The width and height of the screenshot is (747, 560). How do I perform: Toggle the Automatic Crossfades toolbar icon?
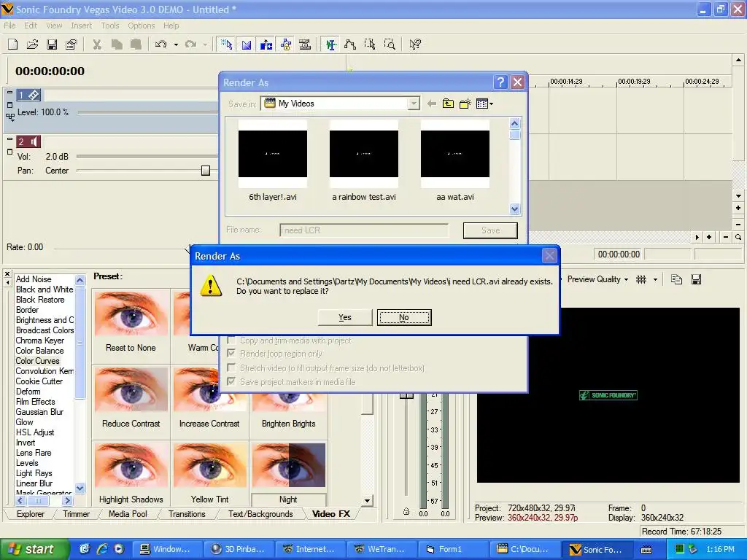pos(247,44)
